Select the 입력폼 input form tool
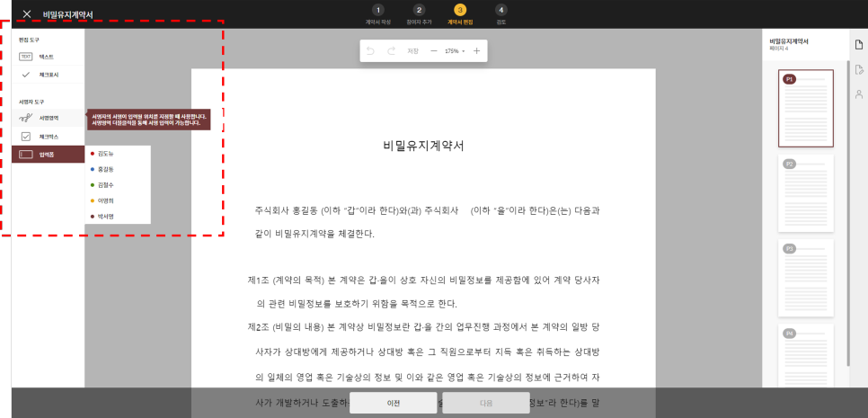Viewport: 868px width, 418px height. pyautogui.click(x=49, y=155)
